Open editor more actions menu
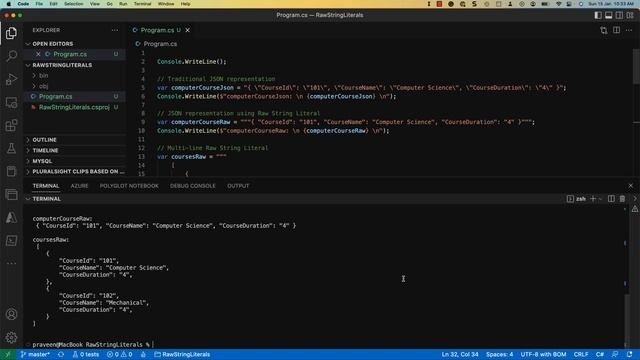The image size is (640, 360). click(x=629, y=30)
